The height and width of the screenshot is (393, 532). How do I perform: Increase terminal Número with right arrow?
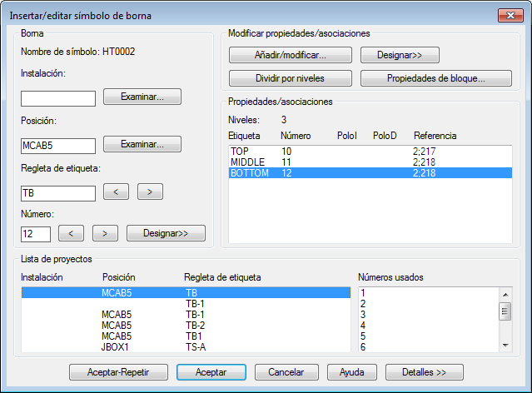[x=105, y=233]
